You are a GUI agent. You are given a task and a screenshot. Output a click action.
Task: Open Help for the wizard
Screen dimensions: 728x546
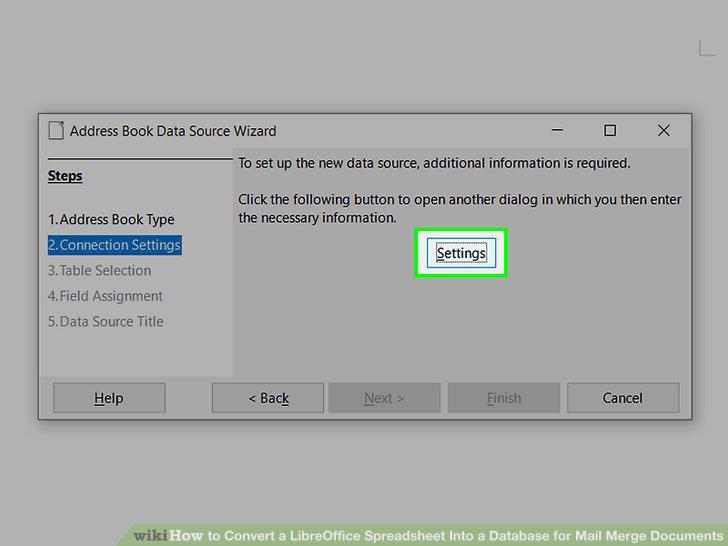point(109,398)
